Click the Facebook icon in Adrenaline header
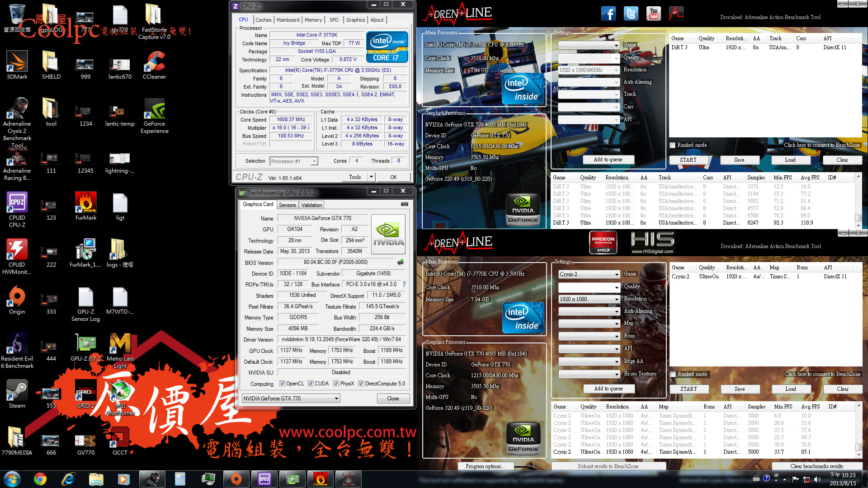This screenshot has width=868, height=488. tap(608, 14)
